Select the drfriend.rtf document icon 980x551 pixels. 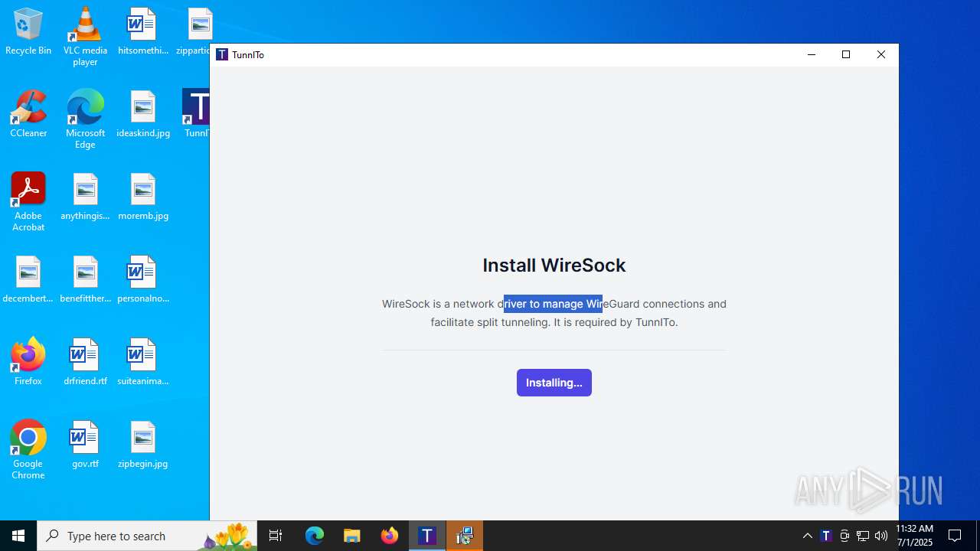(x=85, y=363)
